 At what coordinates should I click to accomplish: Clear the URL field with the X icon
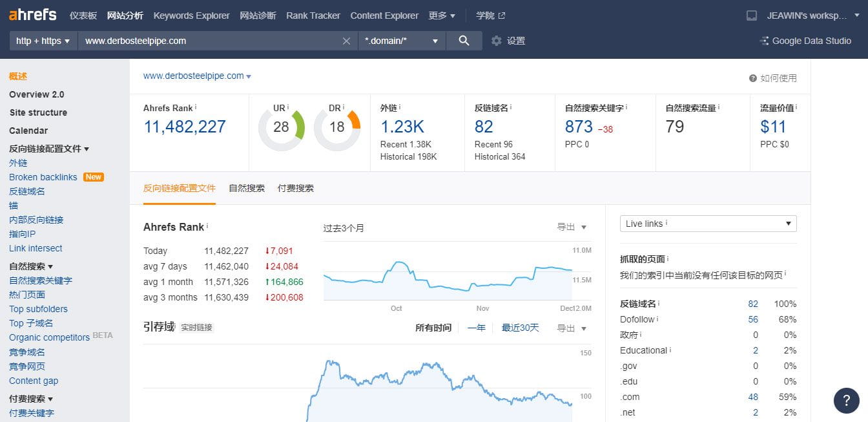pos(347,41)
